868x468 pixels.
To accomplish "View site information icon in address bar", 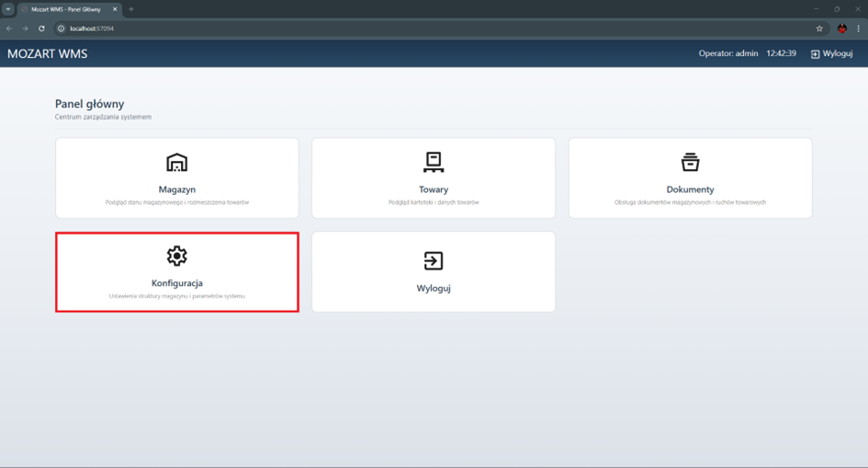I will [x=62, y=29].
